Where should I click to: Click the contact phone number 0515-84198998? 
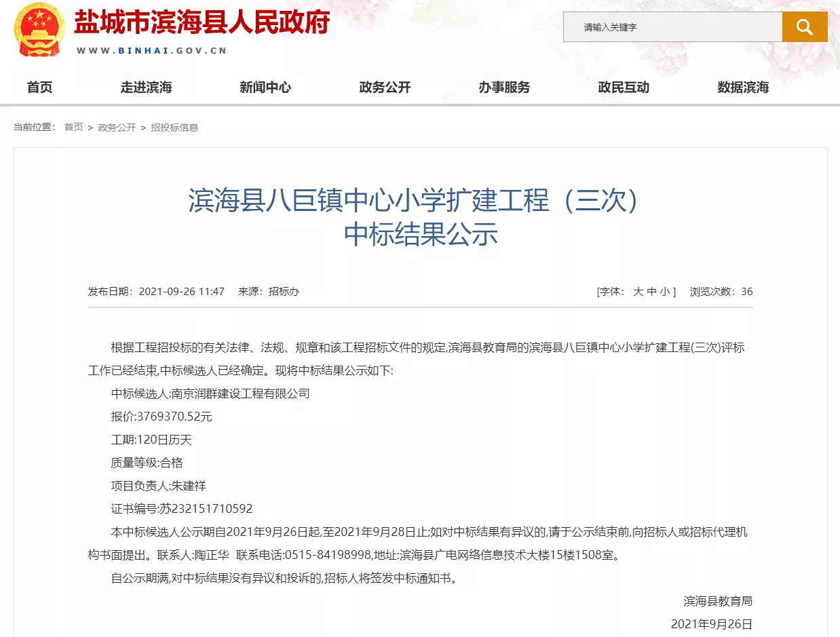coord(328,555)
